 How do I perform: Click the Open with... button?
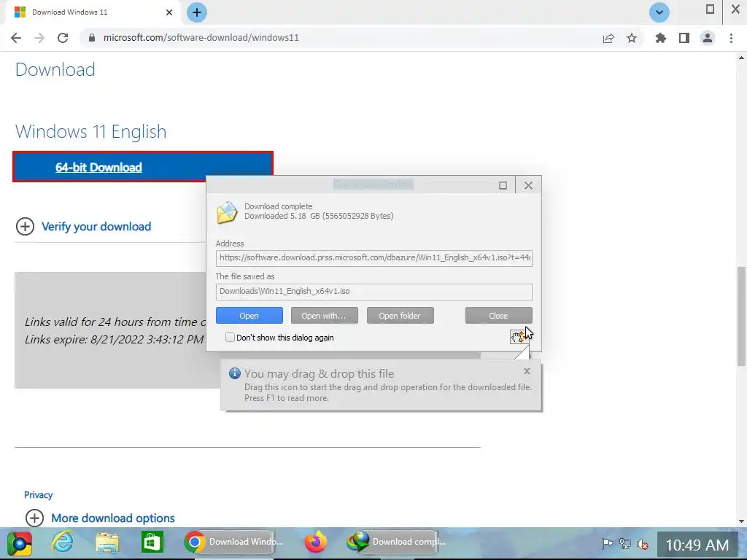click(x=325, y=315)
